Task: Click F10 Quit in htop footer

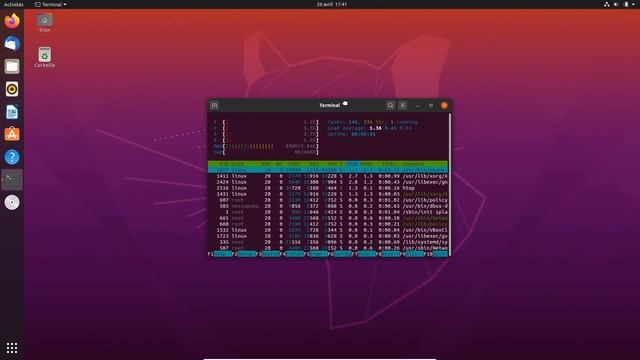Action: (x=436, y=254)
